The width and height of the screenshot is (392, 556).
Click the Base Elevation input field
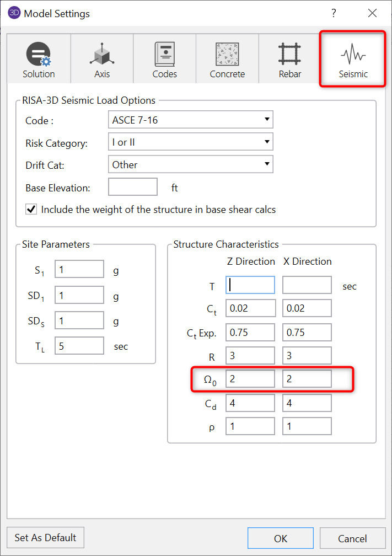[133, 188]
